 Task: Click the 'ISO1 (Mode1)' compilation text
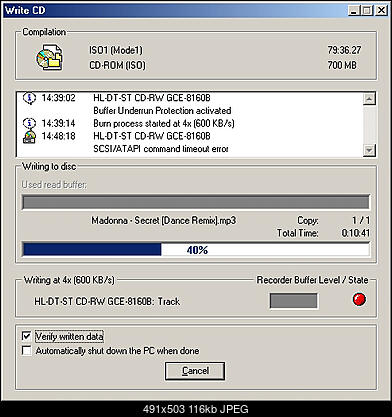click(116, 50)
